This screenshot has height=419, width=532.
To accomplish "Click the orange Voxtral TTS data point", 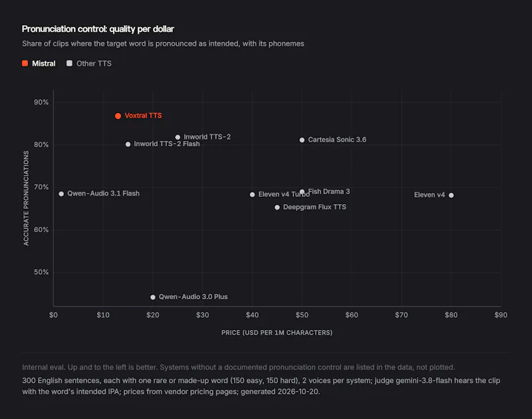I will click(x=118, y=116).
